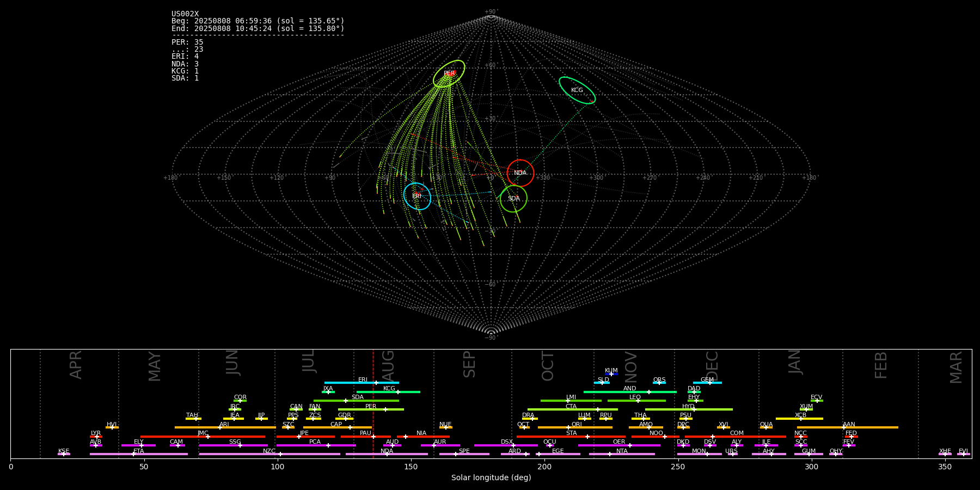
Task: Click the QUA shower bar in the timeline
Action: pyautogui.click(x=766, y=427)
